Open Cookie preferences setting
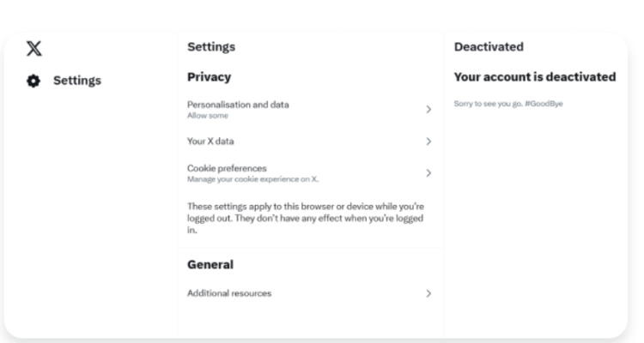Viewport: 644px width, 343px height. coord(311,173)
